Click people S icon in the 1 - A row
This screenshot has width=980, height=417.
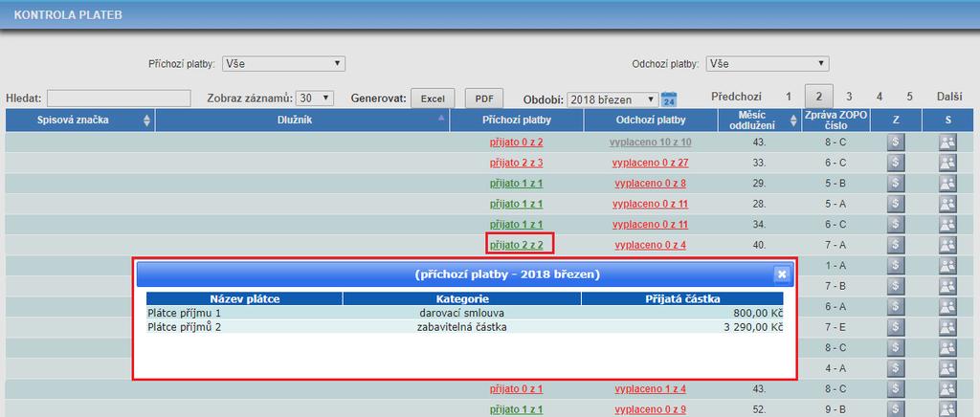[x=947, y=266]
